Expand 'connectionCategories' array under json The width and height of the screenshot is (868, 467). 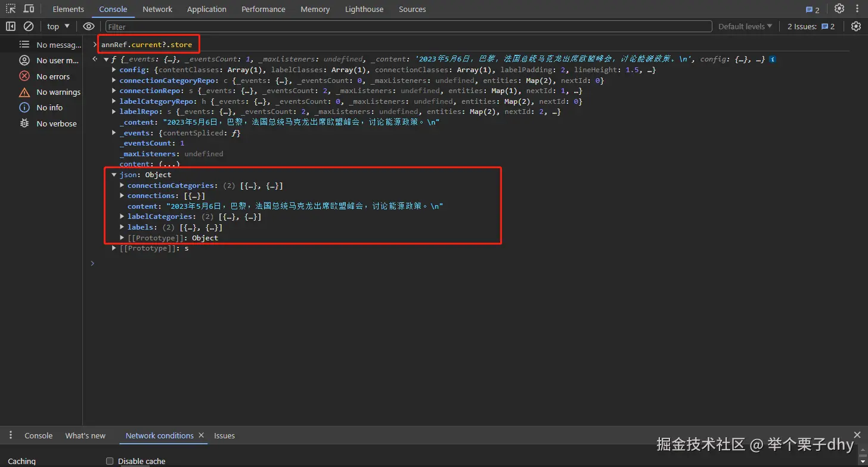click(x=122, y=185)
